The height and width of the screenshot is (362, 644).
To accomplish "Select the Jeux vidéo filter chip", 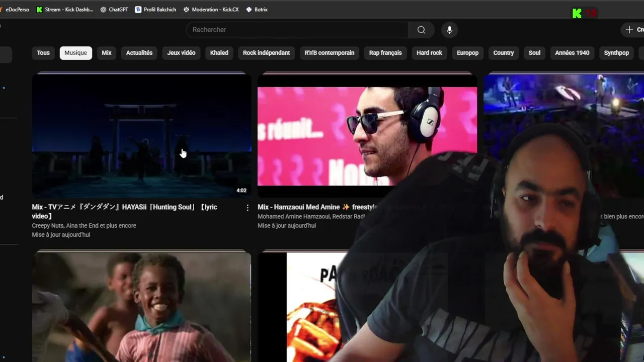I will pyautogui.click(x=181, y=53).
